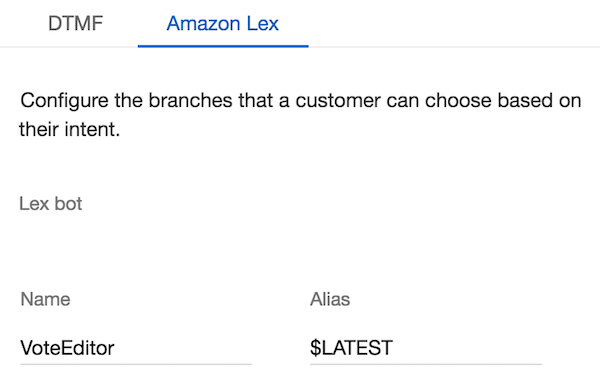
Task: Select the Amazon Lex tab
Action: 223,23
